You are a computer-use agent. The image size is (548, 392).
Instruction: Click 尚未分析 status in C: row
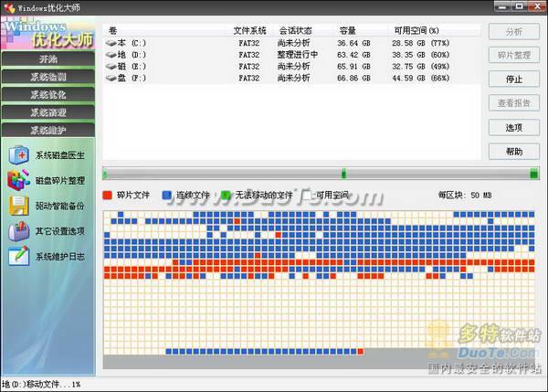[293, 43]
